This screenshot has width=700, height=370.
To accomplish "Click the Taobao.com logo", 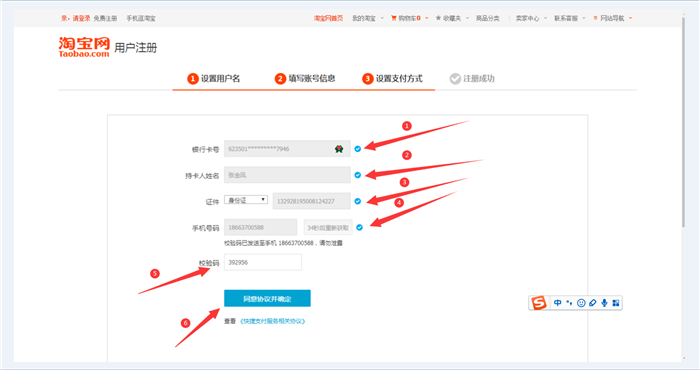I will (84, 47).
